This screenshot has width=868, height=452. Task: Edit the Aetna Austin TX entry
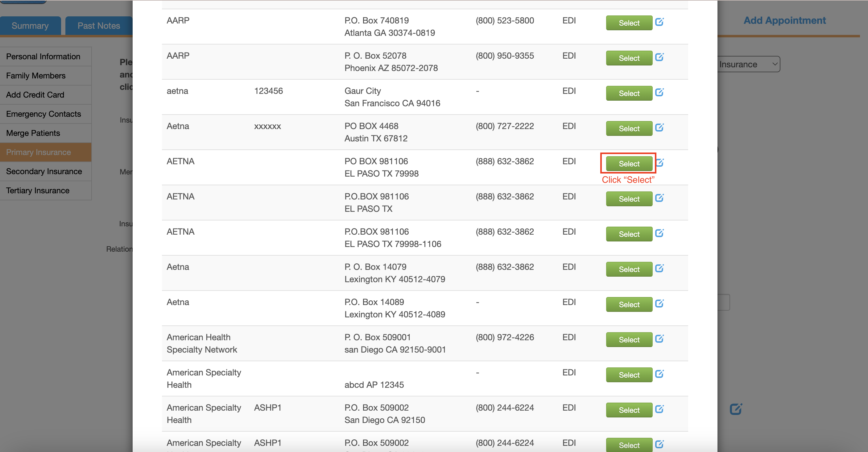[x=659, y=128]
